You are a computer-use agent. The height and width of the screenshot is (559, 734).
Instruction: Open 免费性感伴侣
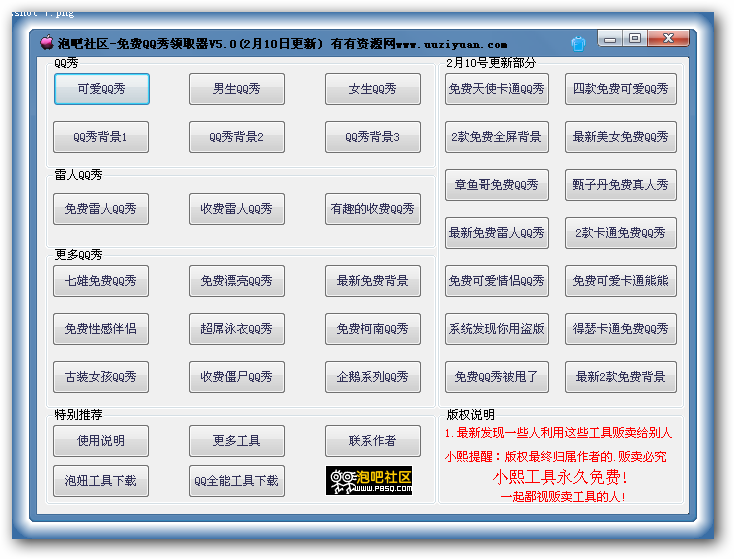pyautogui.click(x=101, y=329)
